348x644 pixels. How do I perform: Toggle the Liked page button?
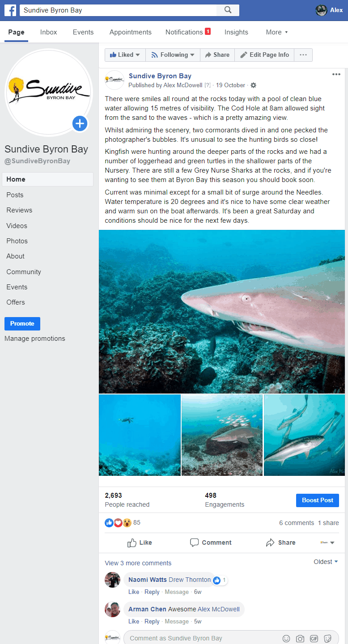tap(125, 55)
